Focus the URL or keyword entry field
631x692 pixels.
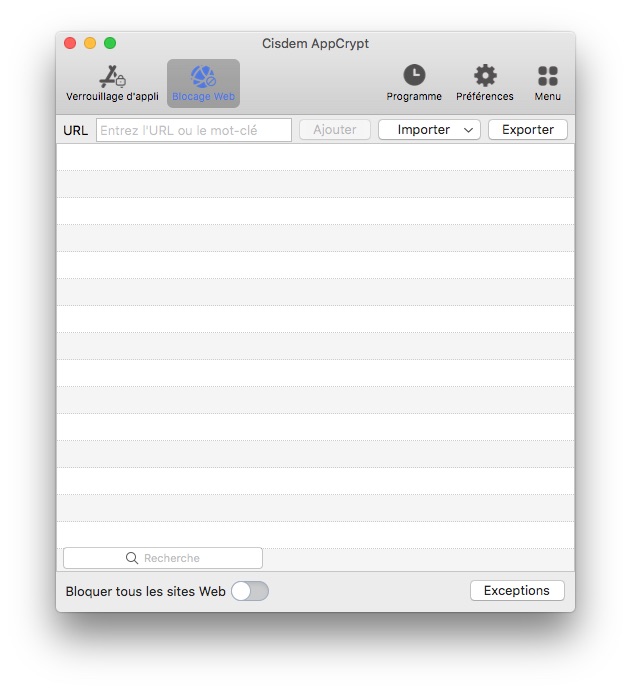click(x=194, y=130)
